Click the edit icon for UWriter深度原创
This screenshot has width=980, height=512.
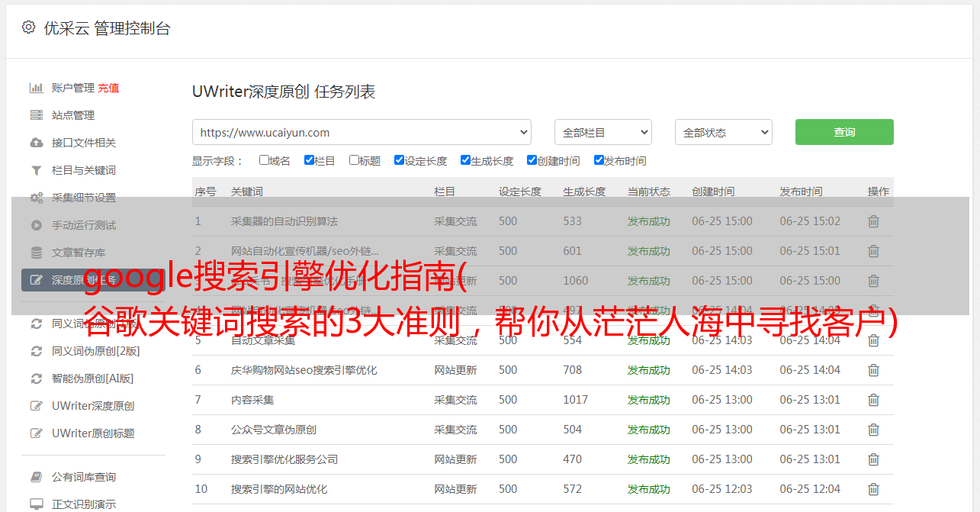click(36, 406)
